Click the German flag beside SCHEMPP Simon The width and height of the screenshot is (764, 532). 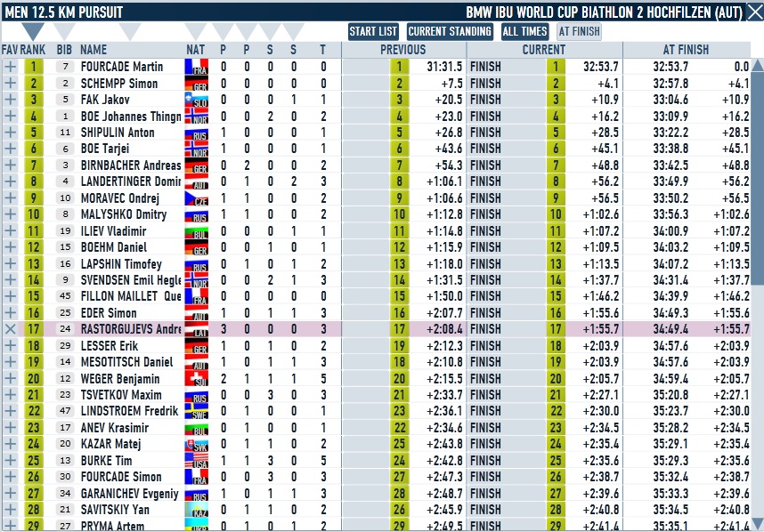(197, 84)
